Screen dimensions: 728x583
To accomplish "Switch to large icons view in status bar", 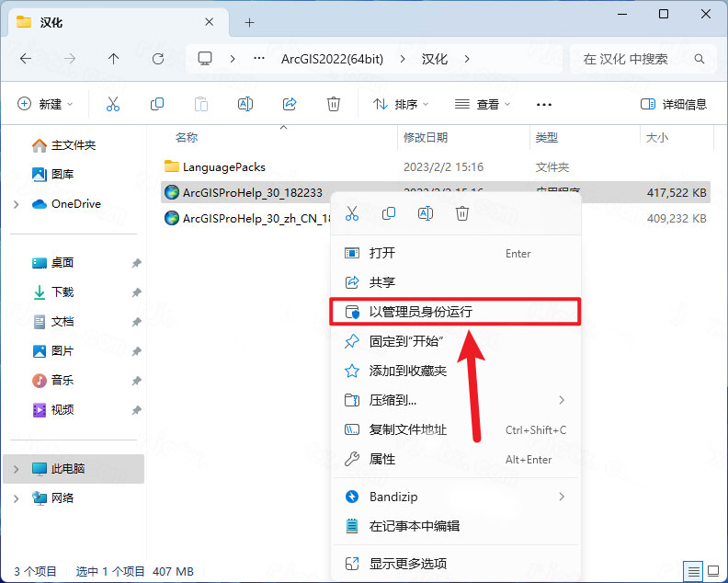I will pos(713,571).
